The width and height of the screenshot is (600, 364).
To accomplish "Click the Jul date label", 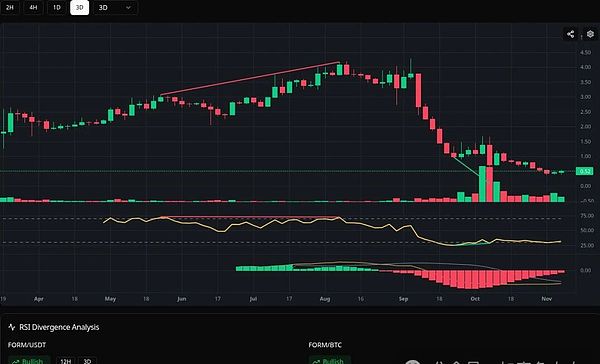I will tap(253, 299).
